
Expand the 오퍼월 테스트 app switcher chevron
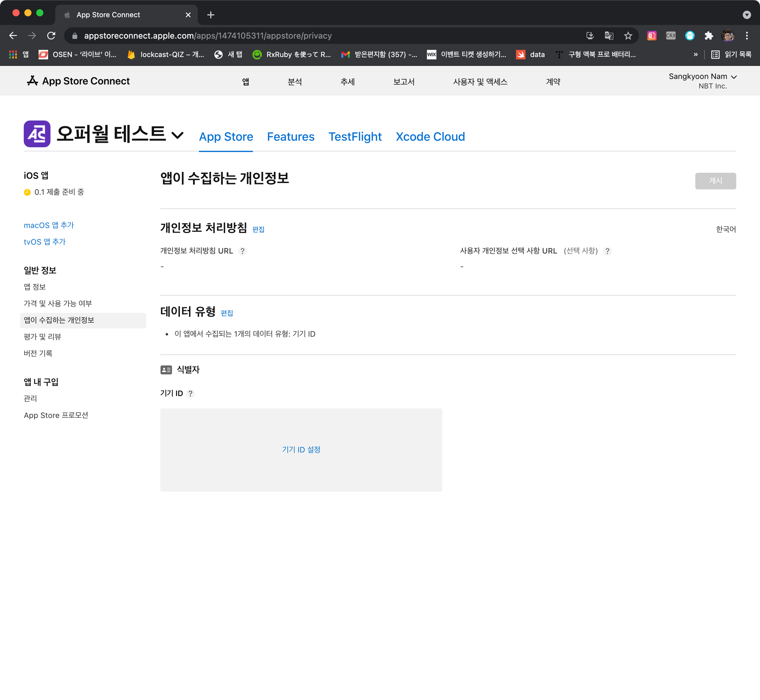[177, 135]
